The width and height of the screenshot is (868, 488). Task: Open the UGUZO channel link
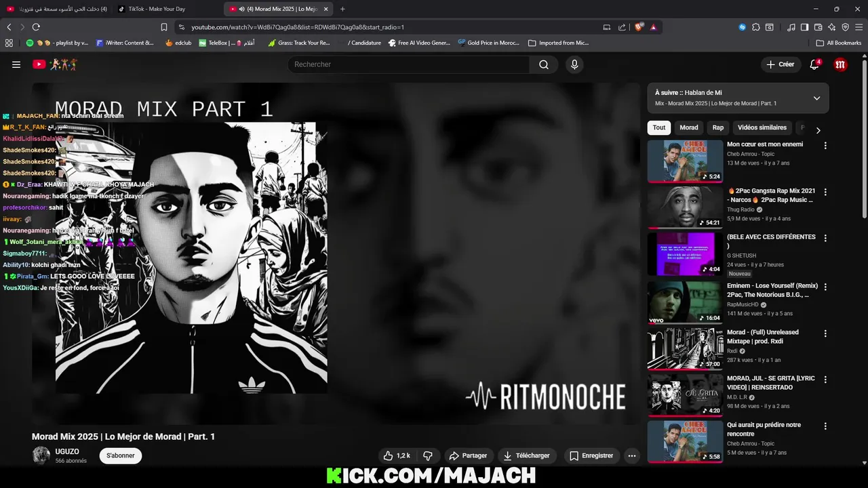tap(67, 451)
